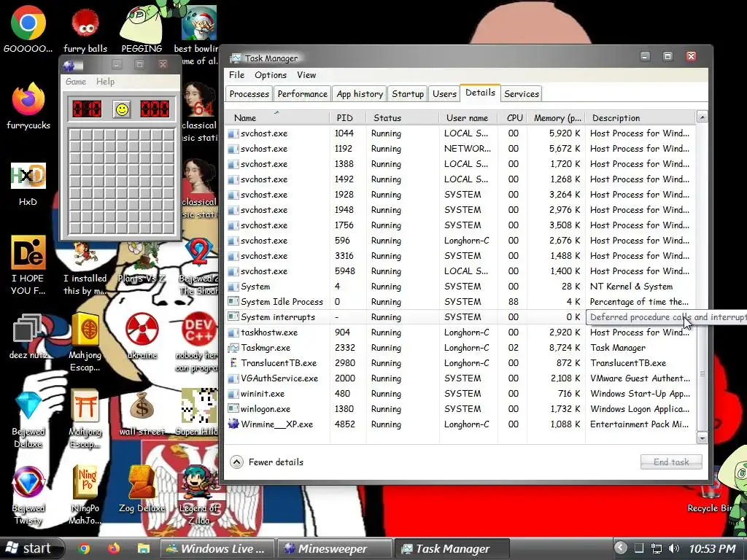This screenshot has height=560, width=747.
Task: Select the Winmine__XP.exe process row
Action: pyautogui.click(x=461, y=424)
